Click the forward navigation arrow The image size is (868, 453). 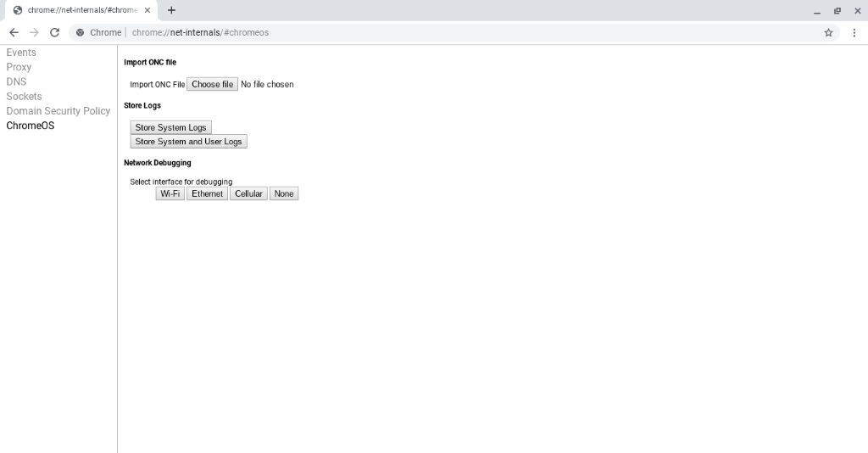pos(34,32)
